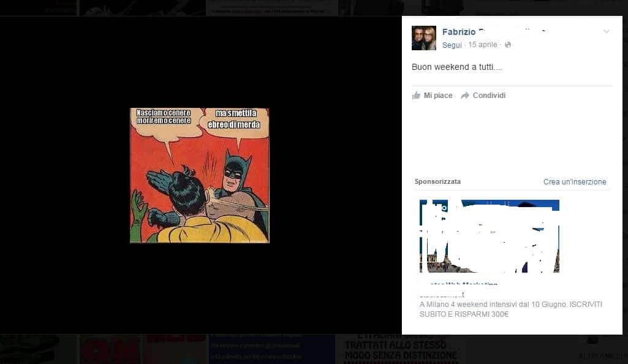Open Fabrizio's profile via name link
Image resolution: width=628 pixels, height=364 pixels.
tap(459, 32)
